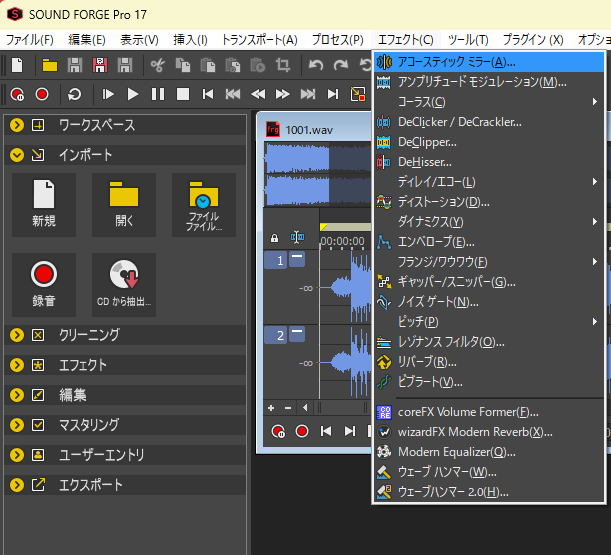Open the 挿入(I) menu

click(x=190, y=40)
